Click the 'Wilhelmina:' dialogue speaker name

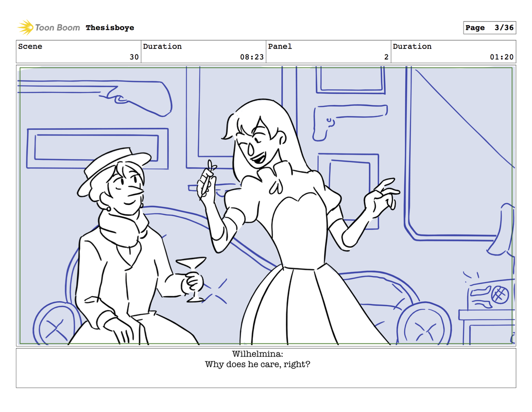tap(258, 354)
